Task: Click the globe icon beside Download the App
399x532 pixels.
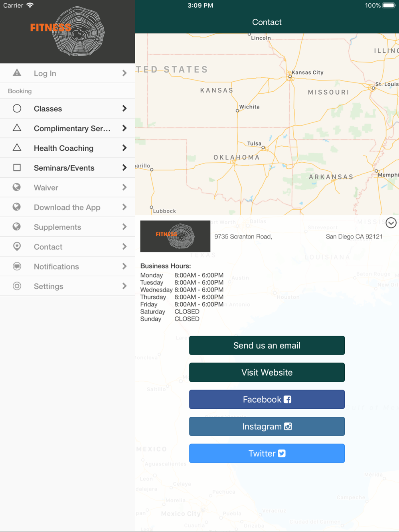Action: (x=17, y=207)
